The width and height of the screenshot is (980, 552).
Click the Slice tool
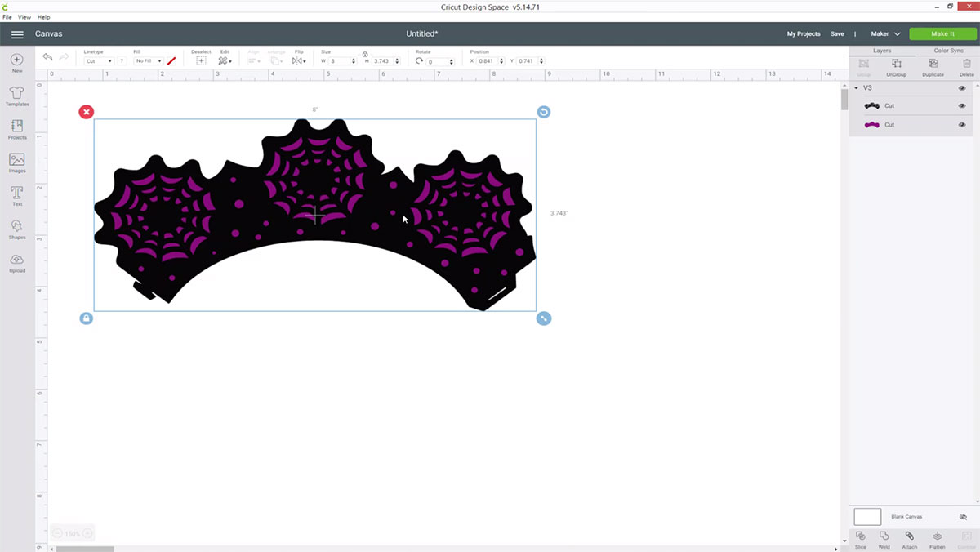860,539
